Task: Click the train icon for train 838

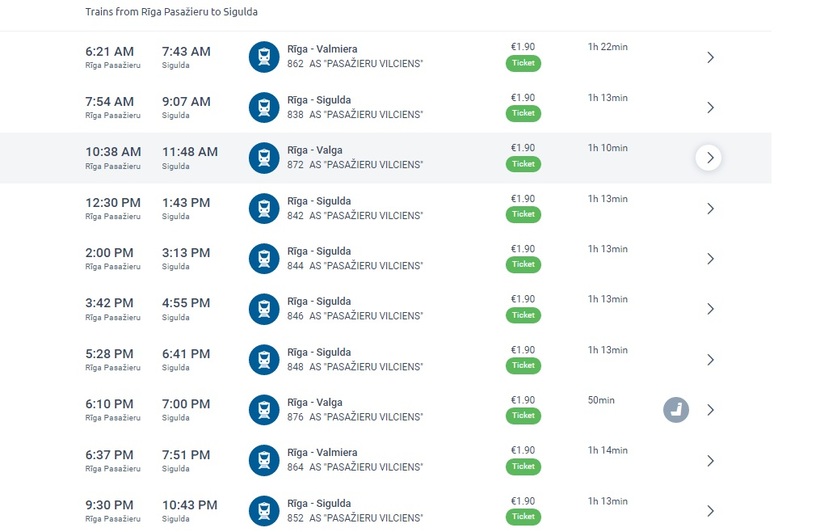Action: (263, 107)
